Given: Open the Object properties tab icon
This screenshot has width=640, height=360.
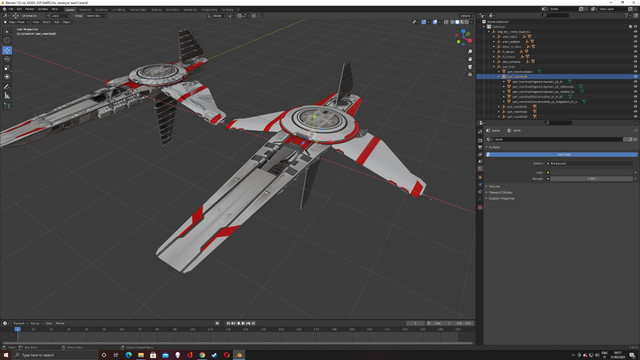Looking at the screenshot, I should point(480,177).
